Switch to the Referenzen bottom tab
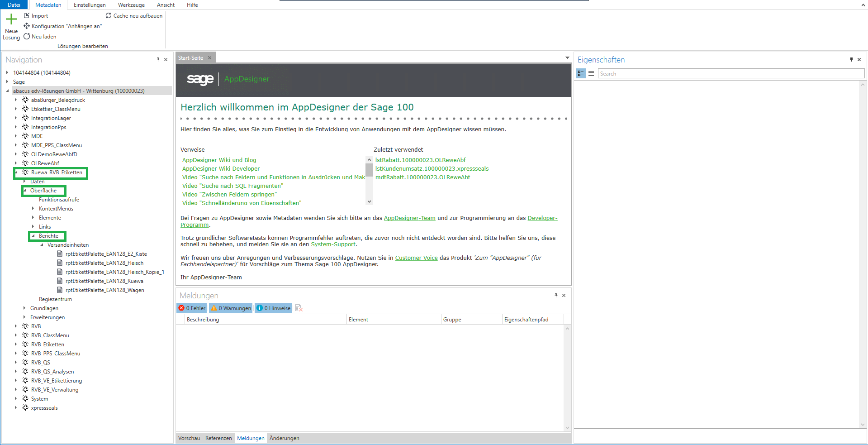 click(218, 438)
